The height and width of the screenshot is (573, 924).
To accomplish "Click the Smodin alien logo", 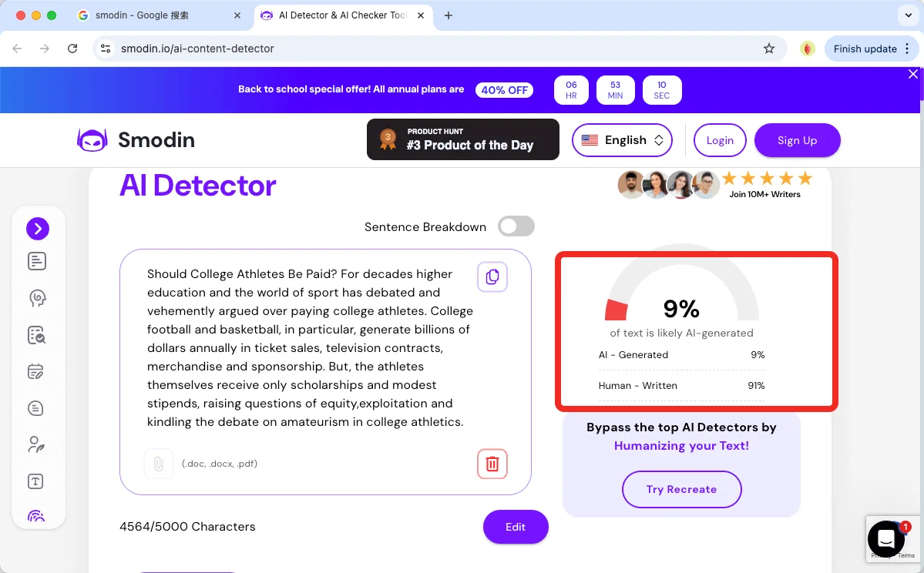I will coord(92,140).
